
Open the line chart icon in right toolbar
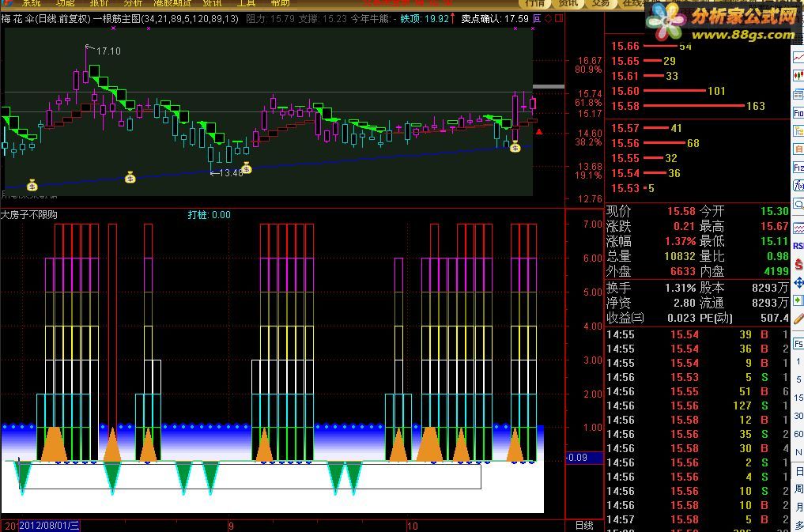point(798,58)
